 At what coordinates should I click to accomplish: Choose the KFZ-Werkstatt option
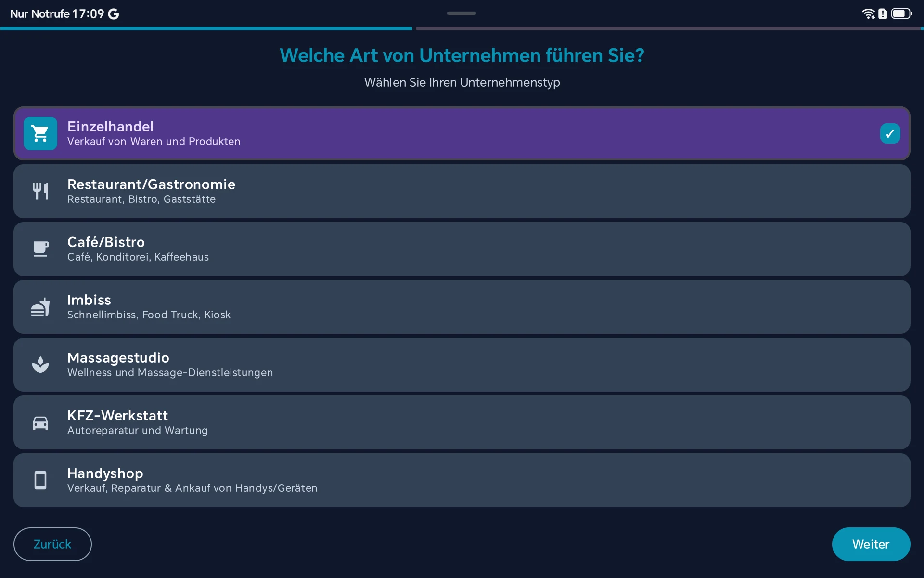tap(462, 422)
